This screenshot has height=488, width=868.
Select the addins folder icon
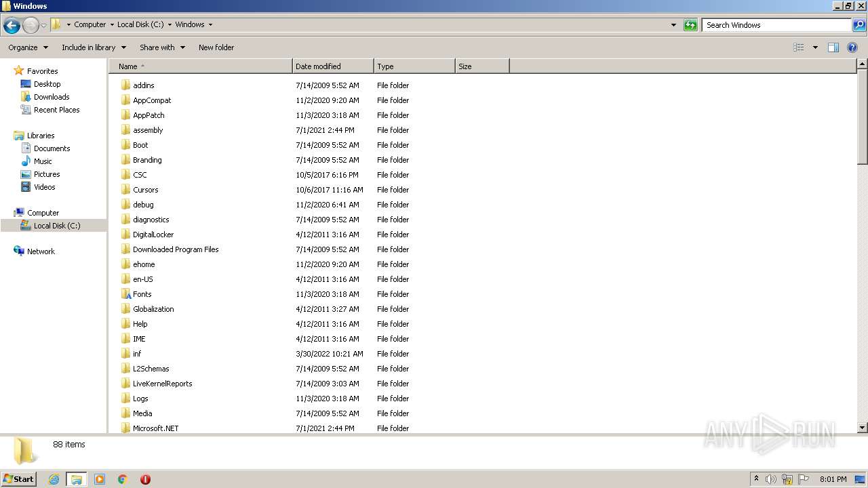coord(125,85)
